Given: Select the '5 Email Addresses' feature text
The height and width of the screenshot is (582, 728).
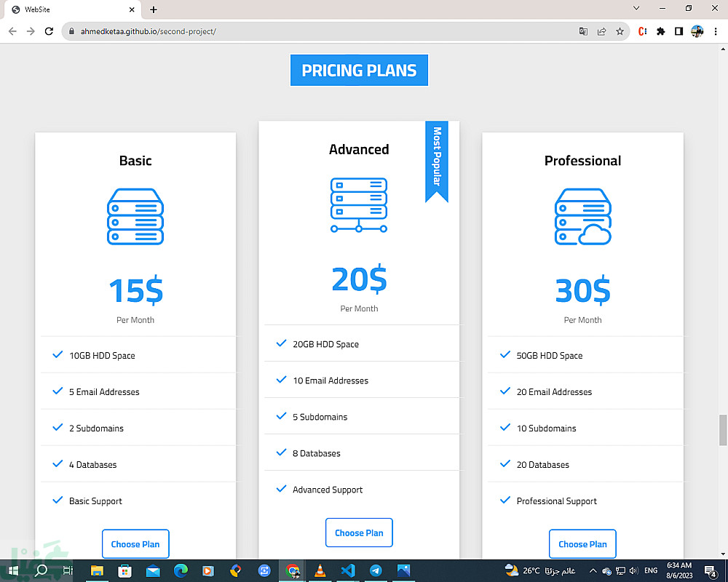Looking at the screenshot, I should pyautogui.click(x=104, y=391).
